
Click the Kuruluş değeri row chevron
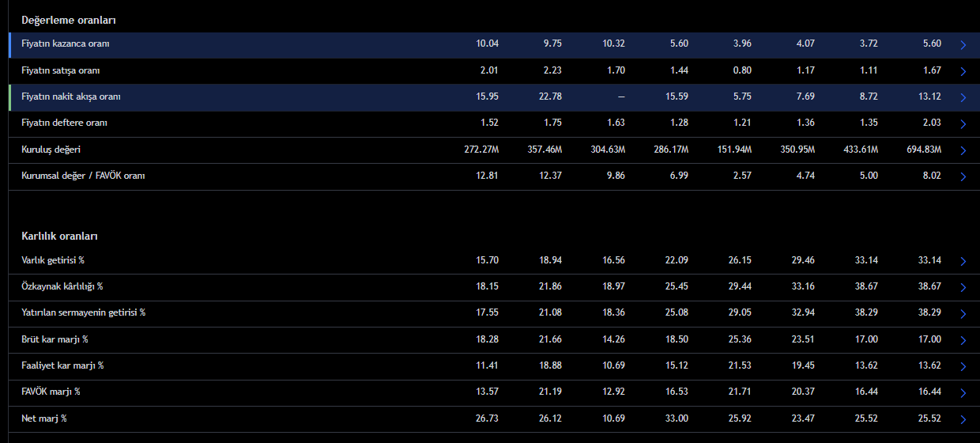pos(963,150)
